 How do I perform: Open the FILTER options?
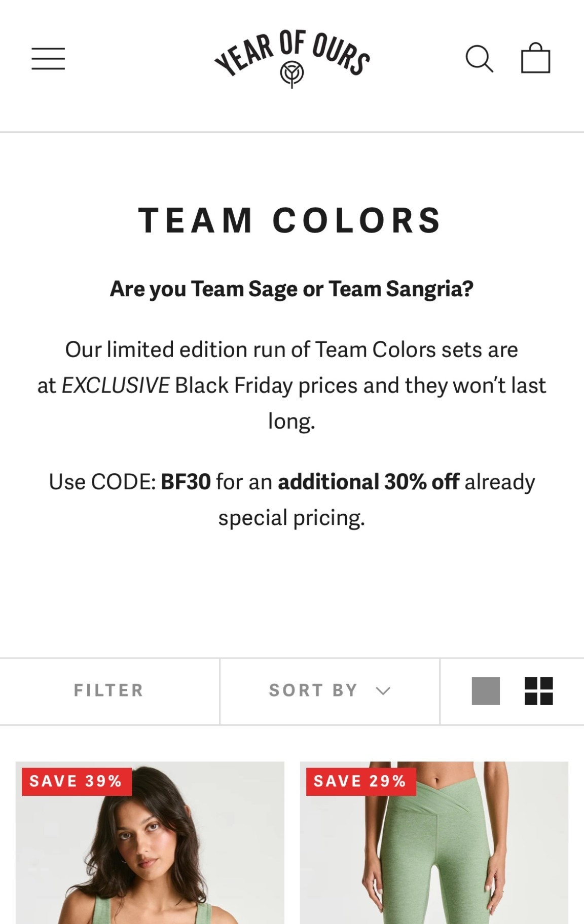pos(109,690)
